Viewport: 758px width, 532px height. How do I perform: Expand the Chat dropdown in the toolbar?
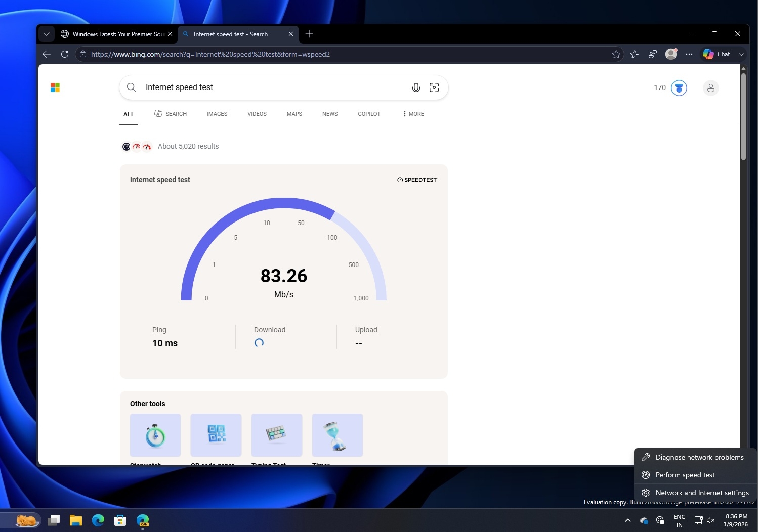pyautogui.click(x=741, y=54)
